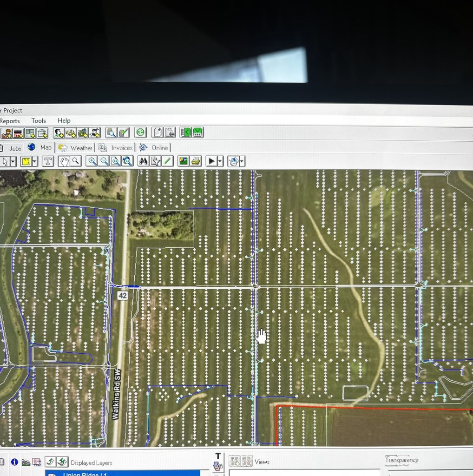Click the Zoom Out tool
Image resolution: width=473 pixels, height=476 pixels.
104,161
